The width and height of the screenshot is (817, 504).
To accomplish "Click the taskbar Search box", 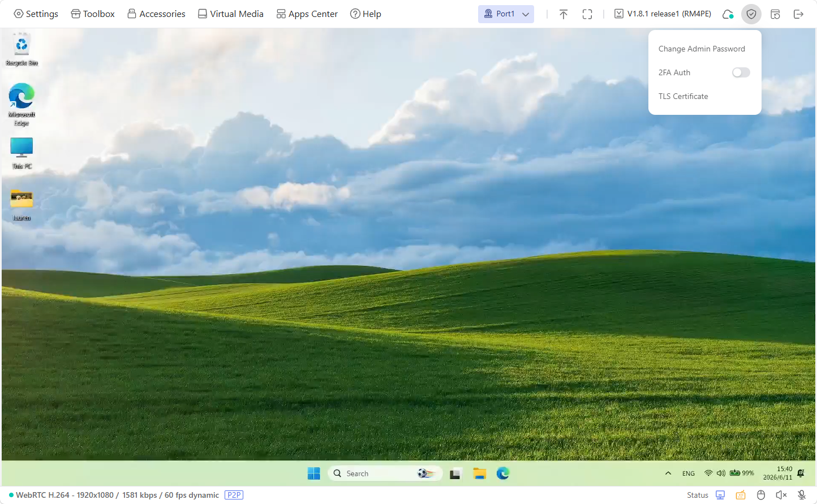I will 385,473.
